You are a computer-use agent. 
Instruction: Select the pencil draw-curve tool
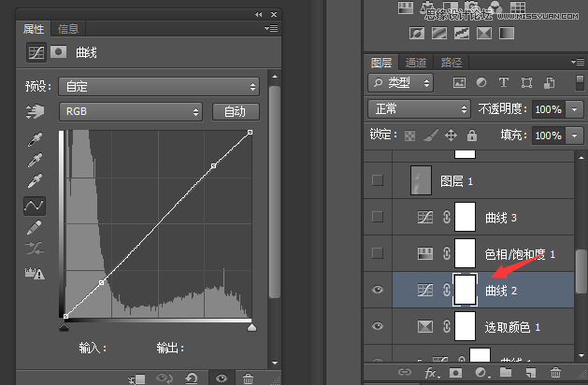tap(35, 227)
